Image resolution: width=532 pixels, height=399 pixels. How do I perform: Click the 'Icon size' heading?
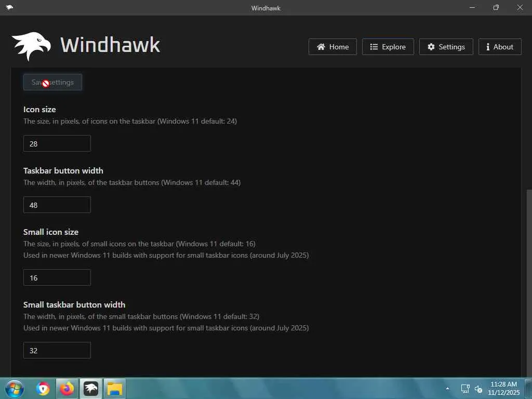click(39, 110)
